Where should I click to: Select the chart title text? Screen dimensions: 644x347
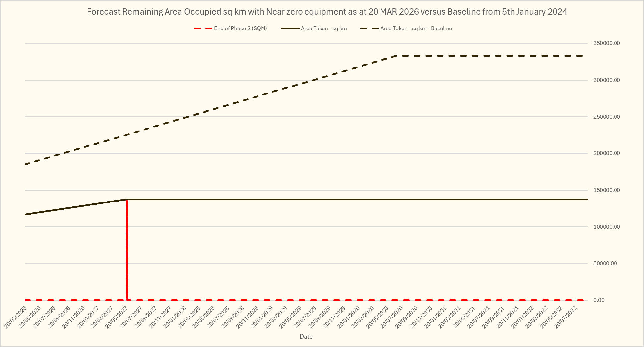point(327,12)
